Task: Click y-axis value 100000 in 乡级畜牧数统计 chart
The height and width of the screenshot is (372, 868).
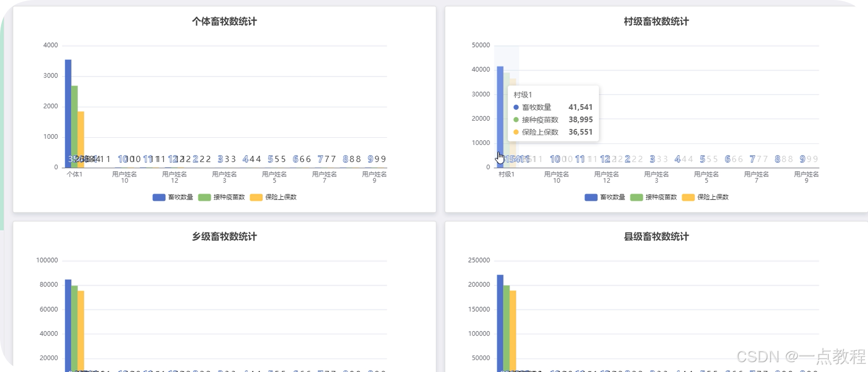Action: (x=47, y=261)
